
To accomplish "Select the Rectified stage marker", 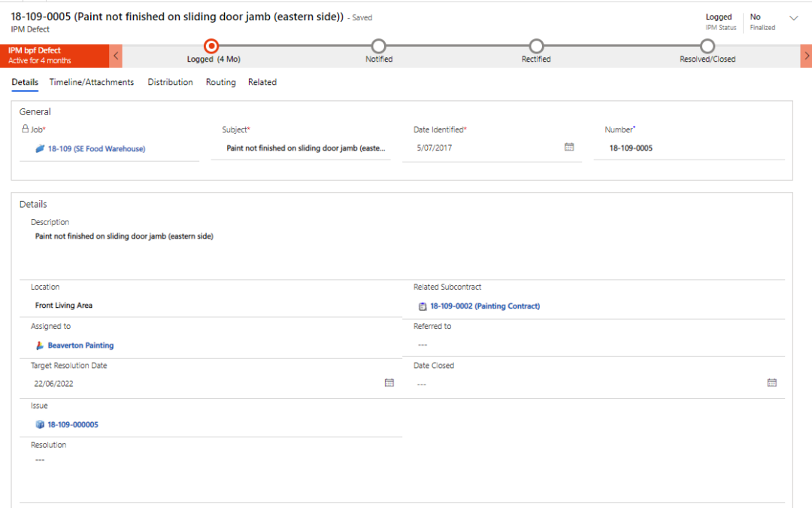I will coord(536,47).
